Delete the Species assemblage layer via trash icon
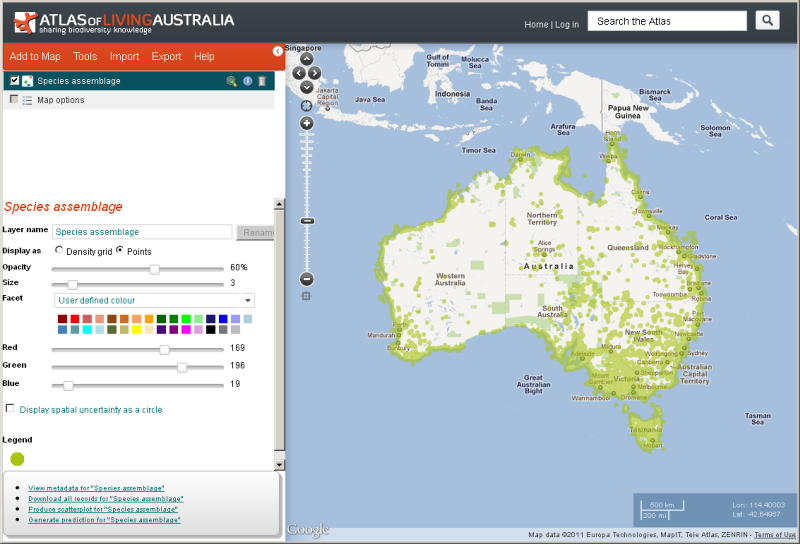This screenshot has height=544, width=800. pos(262,81)
